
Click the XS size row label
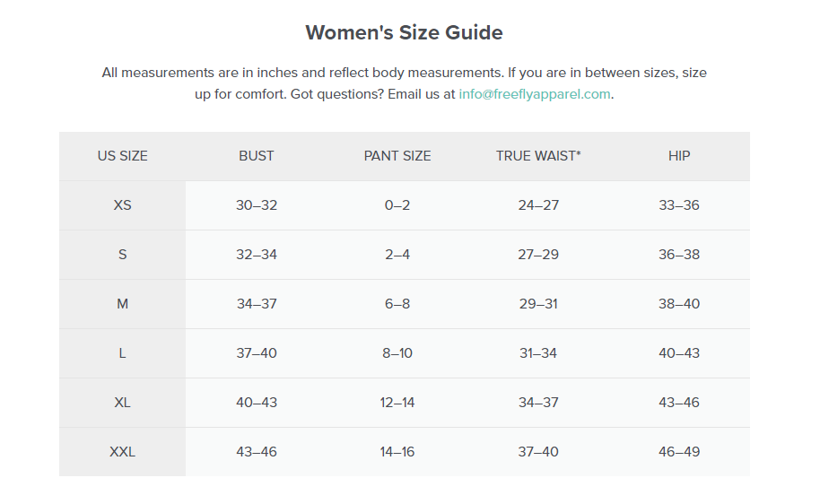[122, 205]
